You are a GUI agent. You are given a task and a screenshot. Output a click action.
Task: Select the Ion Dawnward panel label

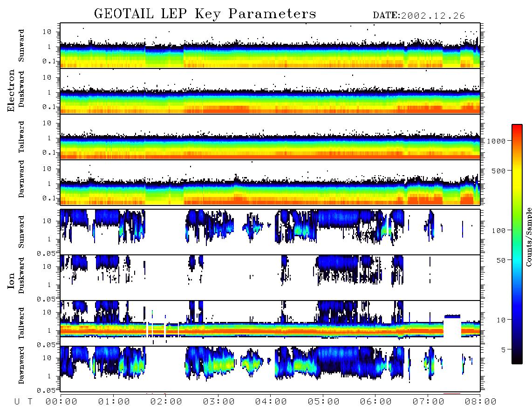pyautogui.click(x=21, y=365)
